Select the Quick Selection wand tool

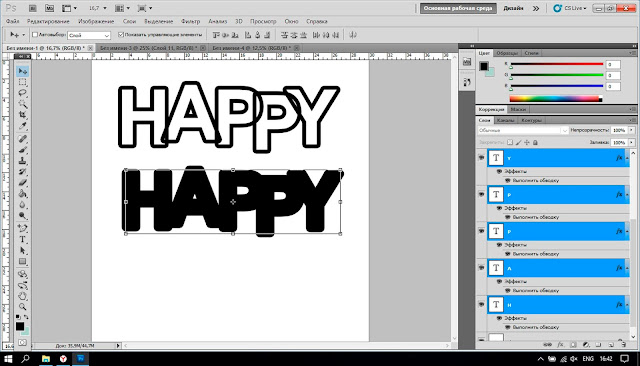click(x=22, y=104)
